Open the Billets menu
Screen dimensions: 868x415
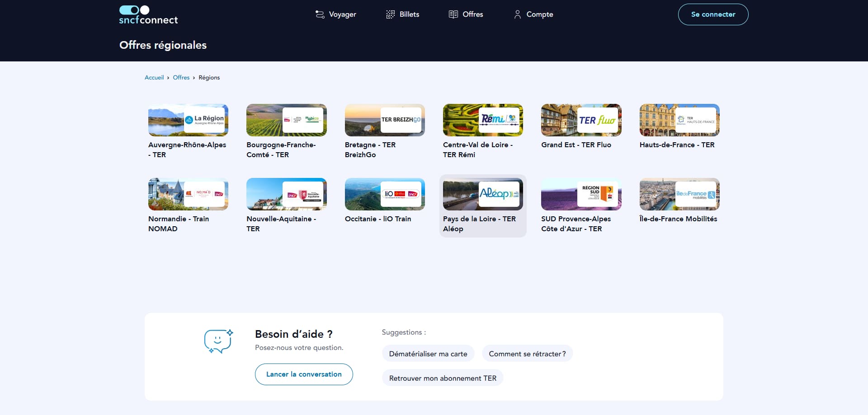point(403,14)
